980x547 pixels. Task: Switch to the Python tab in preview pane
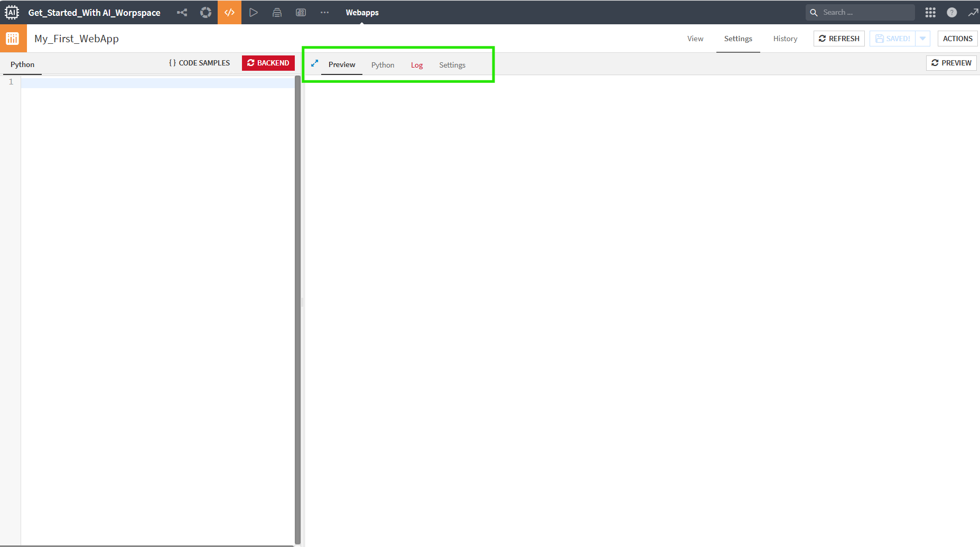(382, 65)
